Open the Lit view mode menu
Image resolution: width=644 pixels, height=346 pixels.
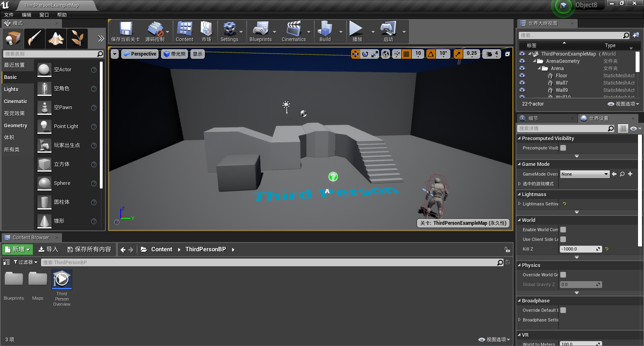(175, 54)
